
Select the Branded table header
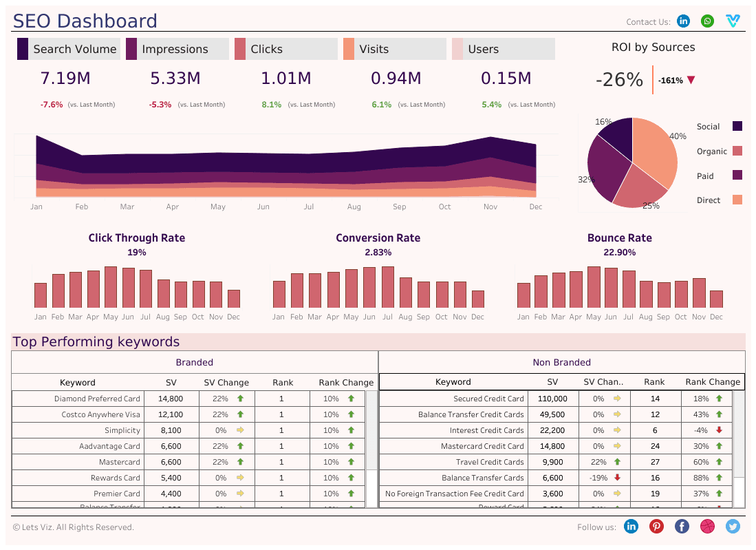click(195, 362)
